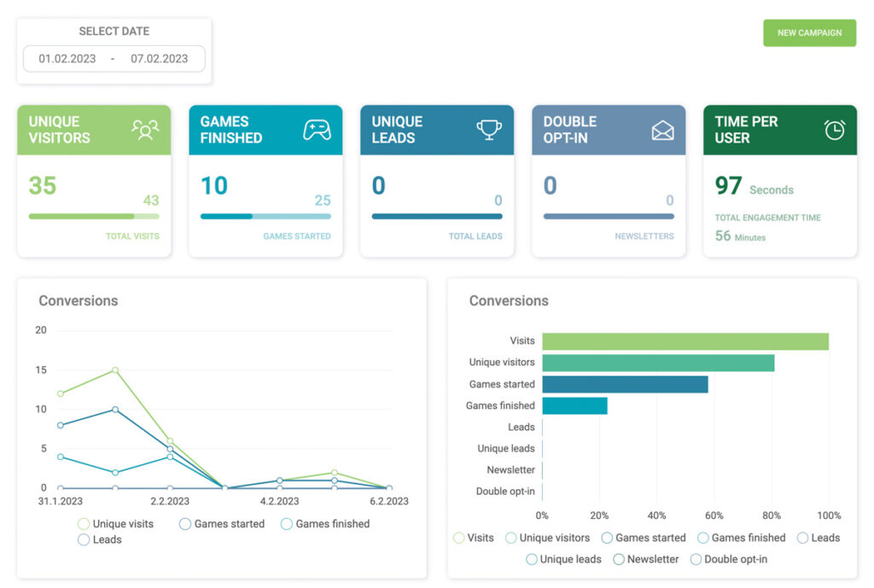Viewport: 874px width, 588px height.
Task: Click the Total Leads label
Action: tap(475, 236)
